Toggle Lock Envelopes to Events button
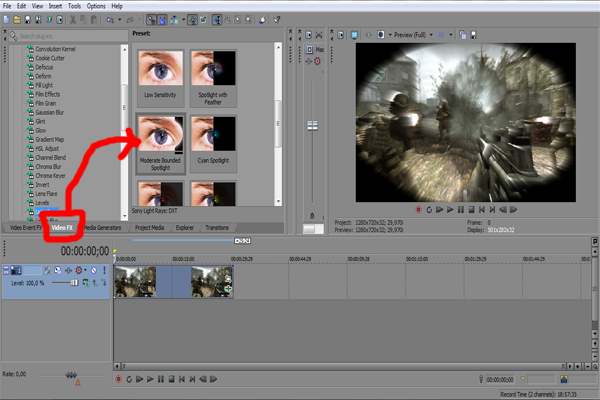The width and height of the screenshot is (600, 400). [x=192, y=20]
